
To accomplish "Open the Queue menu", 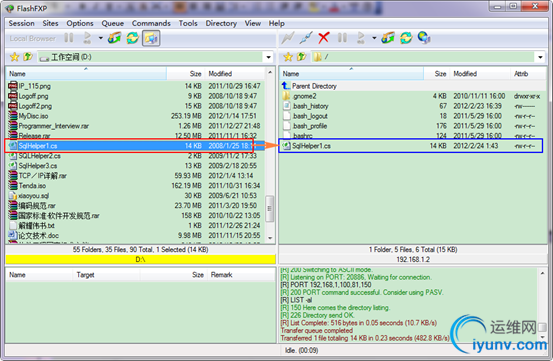I will coord(113,23).
